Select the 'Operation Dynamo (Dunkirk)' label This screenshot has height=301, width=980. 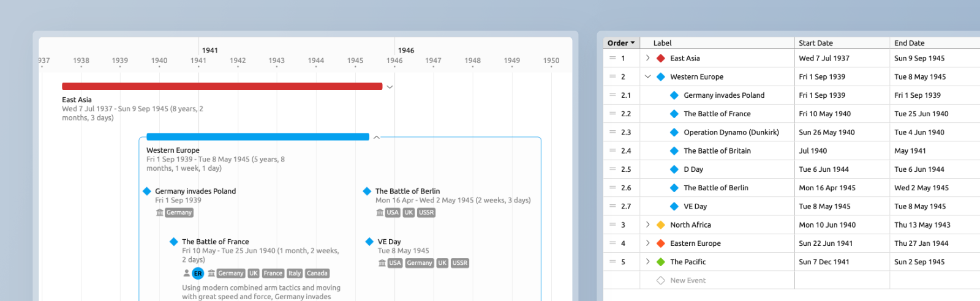pos(731,132)
